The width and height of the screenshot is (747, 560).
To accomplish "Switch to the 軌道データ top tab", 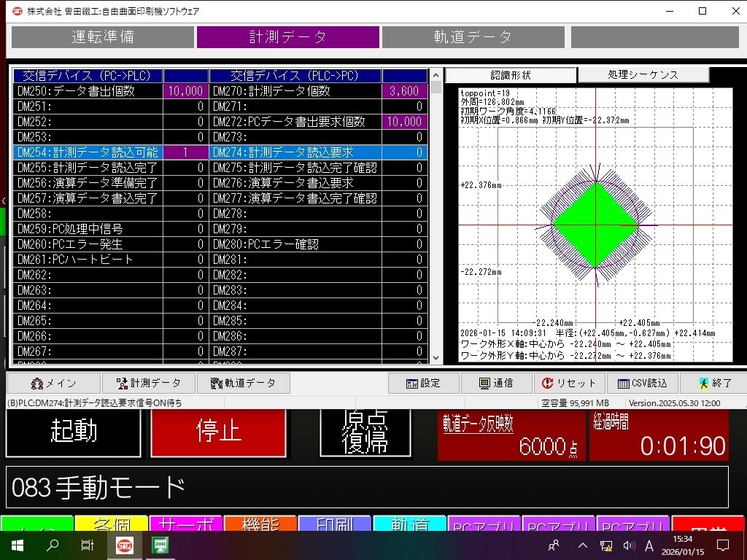I will [x=473, y=36].
